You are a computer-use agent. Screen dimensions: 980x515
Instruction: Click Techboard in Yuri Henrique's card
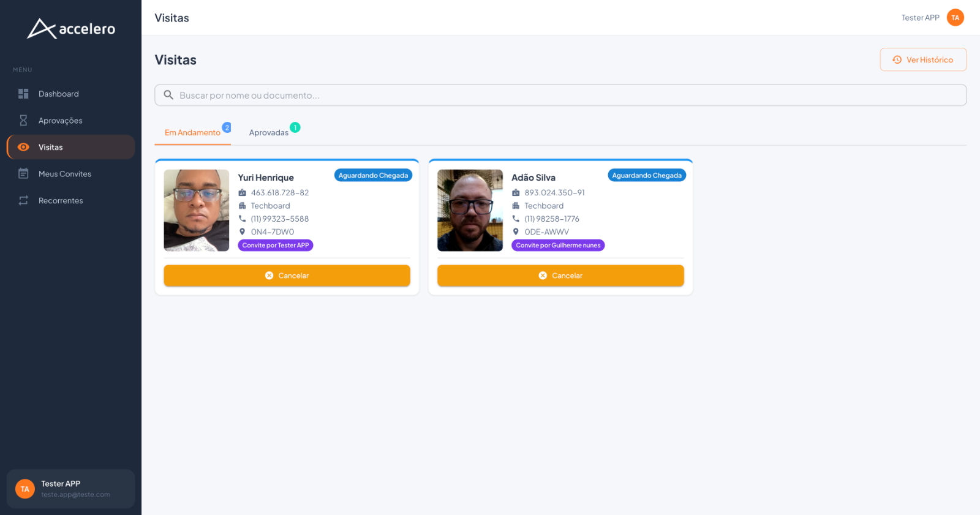click(x=271, y=206)
